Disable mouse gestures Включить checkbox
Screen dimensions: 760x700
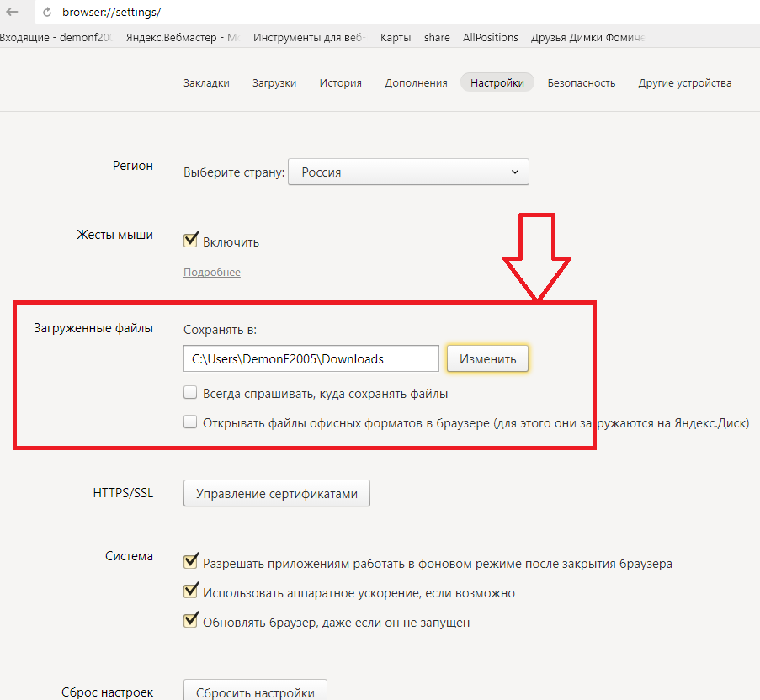pyautogui.click(x=191, y=241)
